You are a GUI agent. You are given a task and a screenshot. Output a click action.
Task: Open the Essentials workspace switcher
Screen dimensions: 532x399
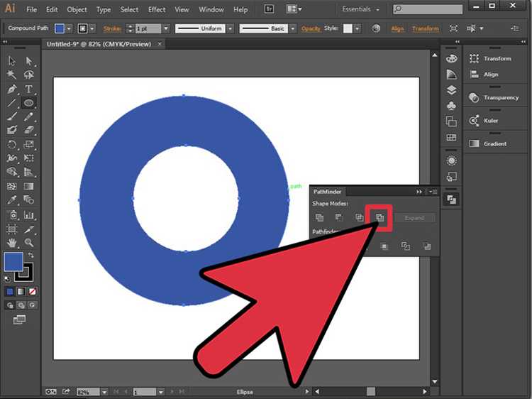tap(360, 9)
